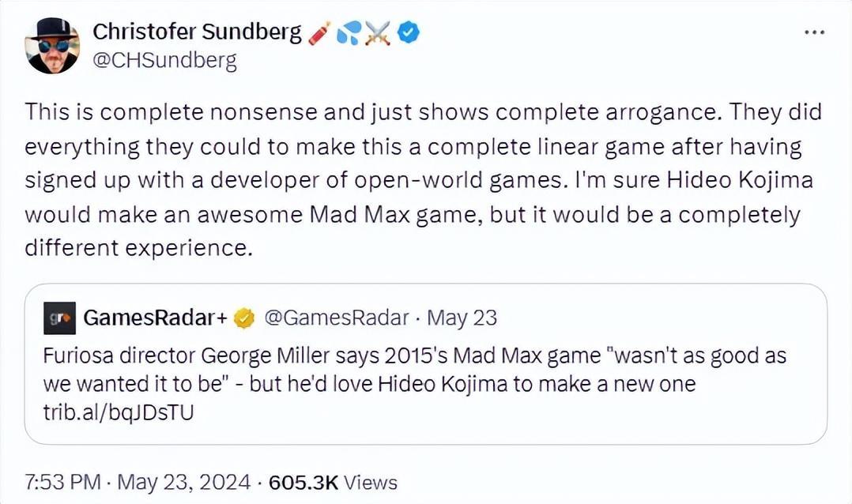Open the three-dot more options menu
Viewport: 852px width, 504px height.
[x=813, y=32]
